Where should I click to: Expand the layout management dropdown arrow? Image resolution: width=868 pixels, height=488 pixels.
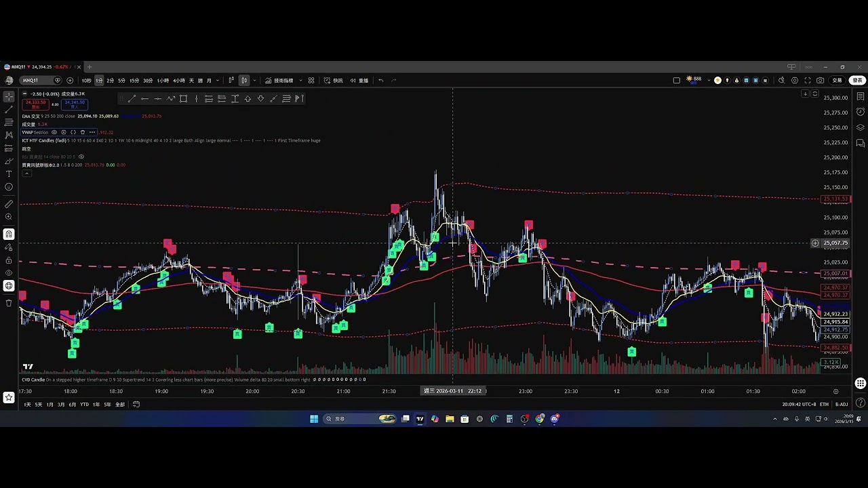709,81
